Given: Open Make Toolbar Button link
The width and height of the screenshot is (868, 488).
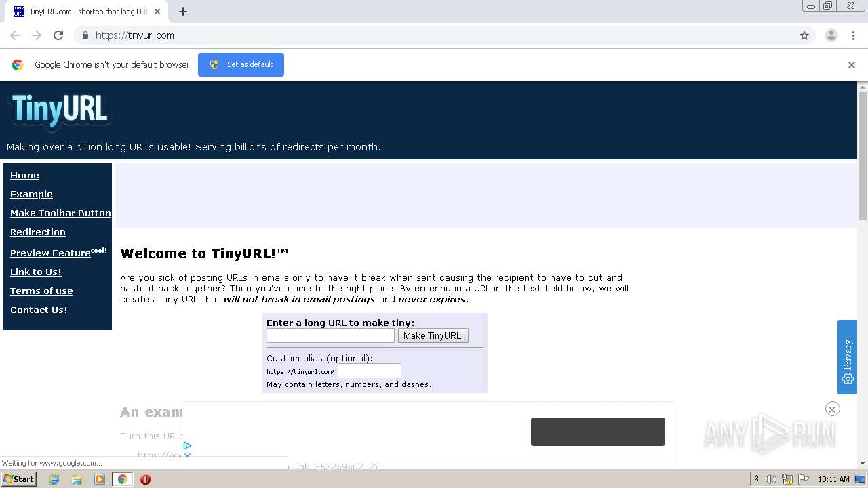Looking at the screenshot, I should click(x=60, y=213).
